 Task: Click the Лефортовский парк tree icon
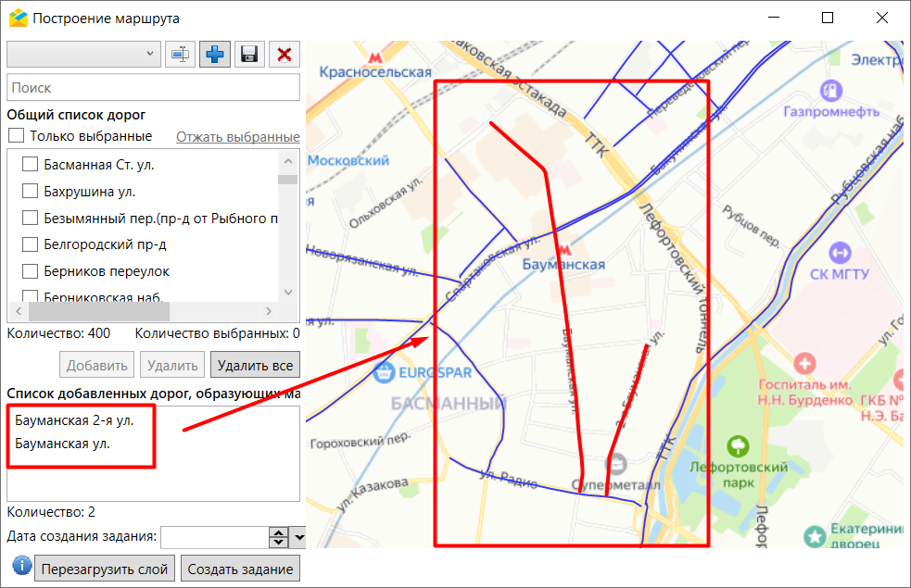coord(738,447)
